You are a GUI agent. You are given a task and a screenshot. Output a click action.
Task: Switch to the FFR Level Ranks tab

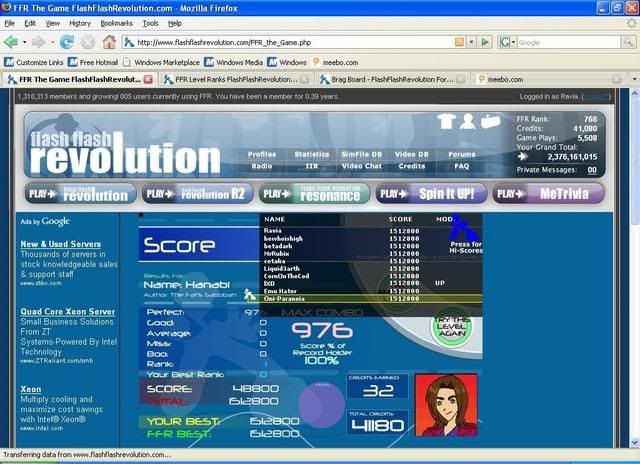tap(230, 79)
